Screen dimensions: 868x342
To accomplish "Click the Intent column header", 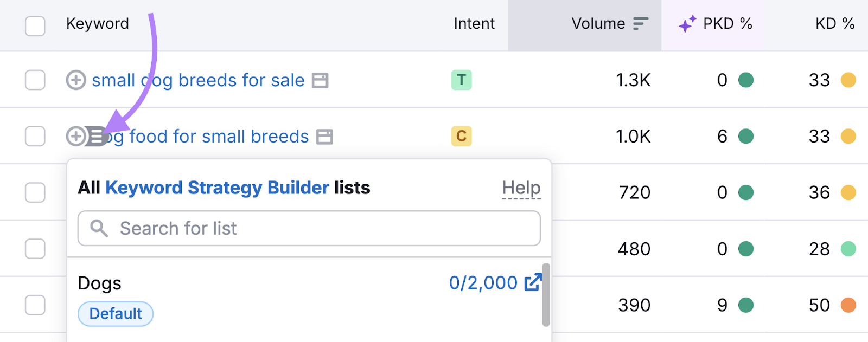I will [474, 24].
